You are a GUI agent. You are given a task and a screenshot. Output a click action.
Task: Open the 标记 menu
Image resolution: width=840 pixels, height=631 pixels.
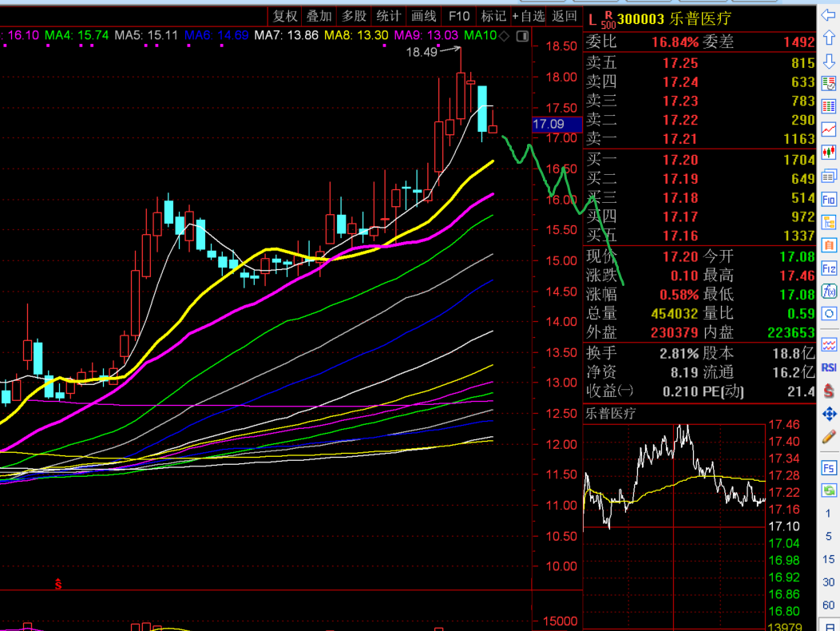coord(493,16)
